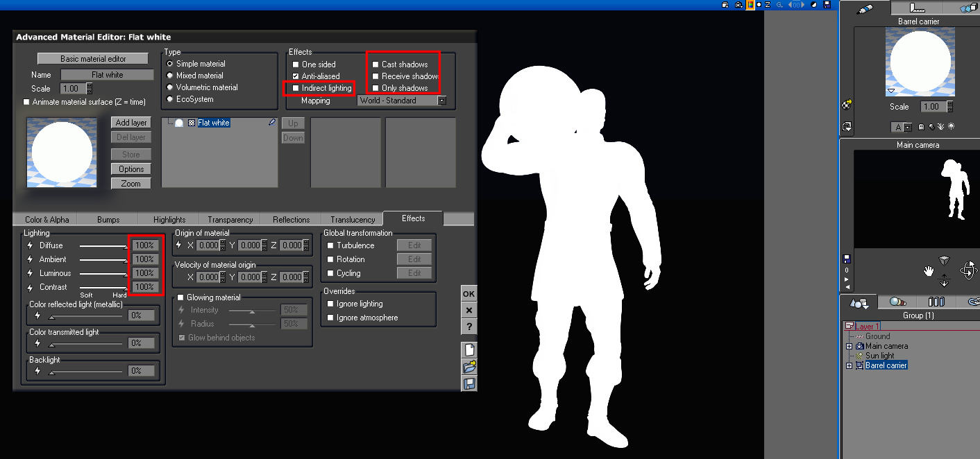
Task: Click the camera move up-down arrows icon
Action: click(x=944, y=281)
